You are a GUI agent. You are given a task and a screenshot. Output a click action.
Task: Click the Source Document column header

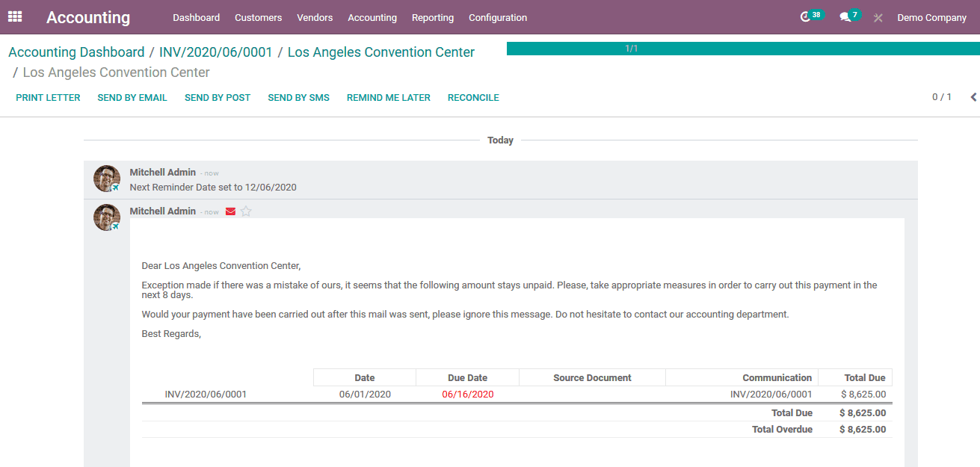(x=592, y=377)
